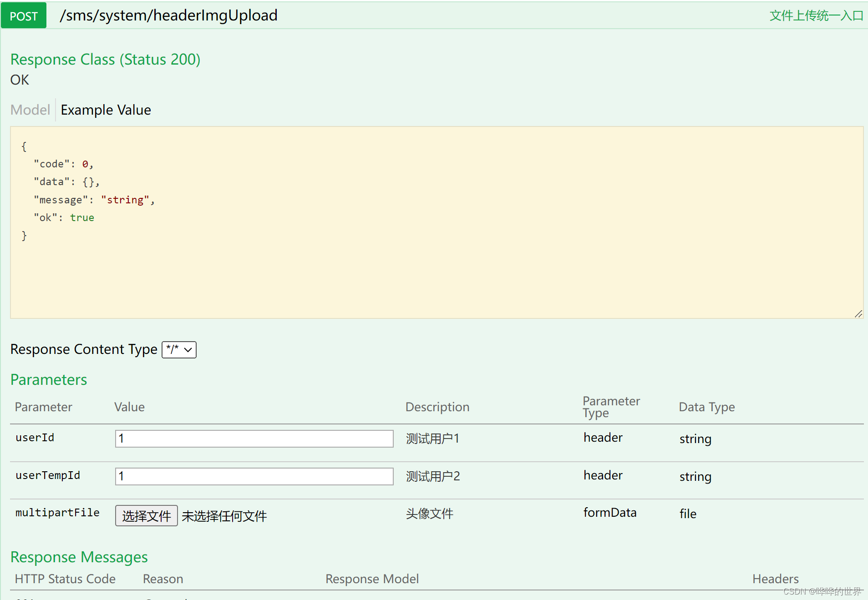Click the 头像文件 description text

tap(430, 514)
